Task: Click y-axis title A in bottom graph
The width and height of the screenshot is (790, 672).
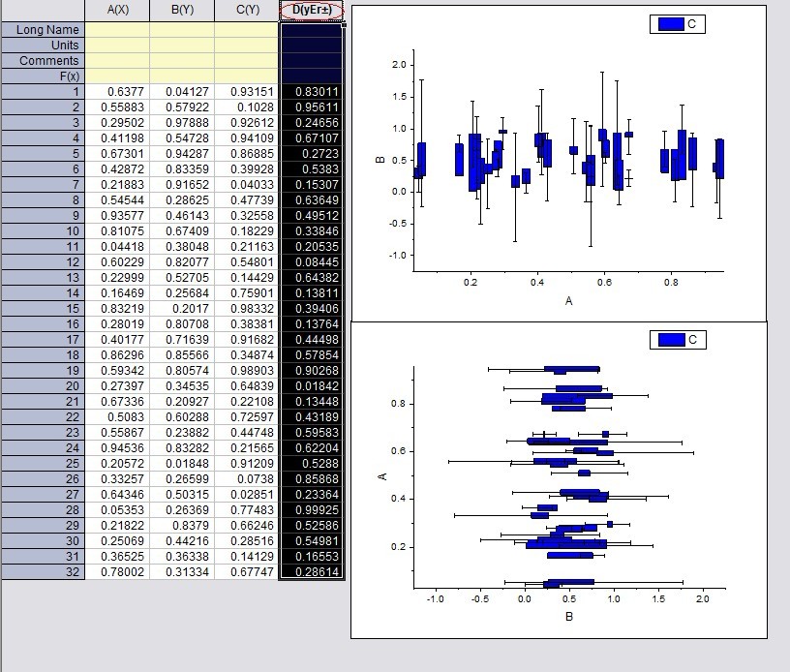Action: coord(382,476)
